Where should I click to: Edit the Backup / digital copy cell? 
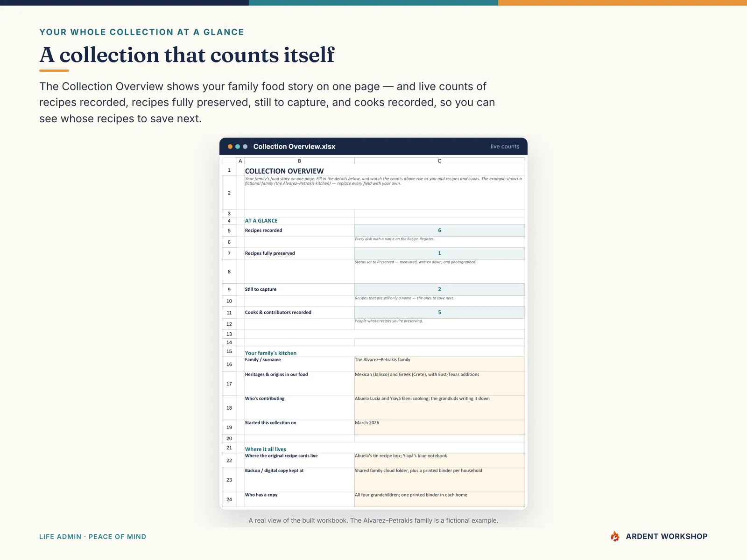(439, 480)
